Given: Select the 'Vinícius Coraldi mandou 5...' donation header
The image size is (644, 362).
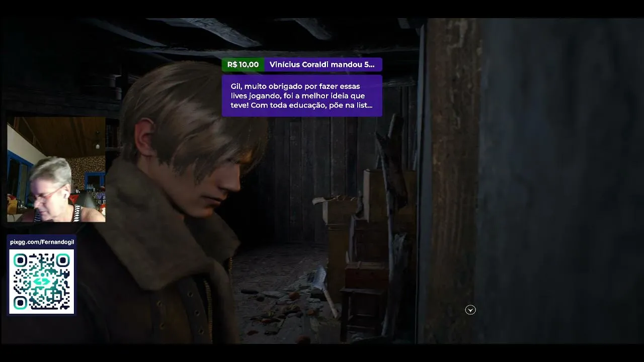Looking at the screenshot, I should (323, 64).
